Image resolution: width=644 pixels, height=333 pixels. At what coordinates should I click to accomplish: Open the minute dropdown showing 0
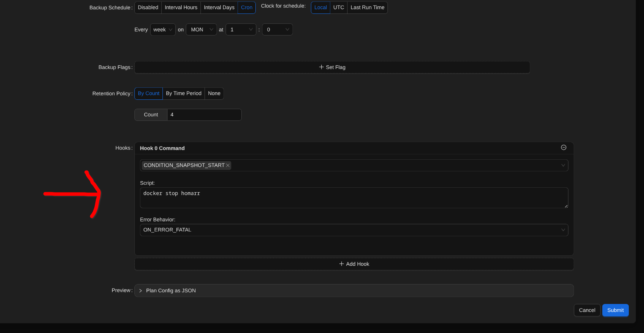(277, 29)
